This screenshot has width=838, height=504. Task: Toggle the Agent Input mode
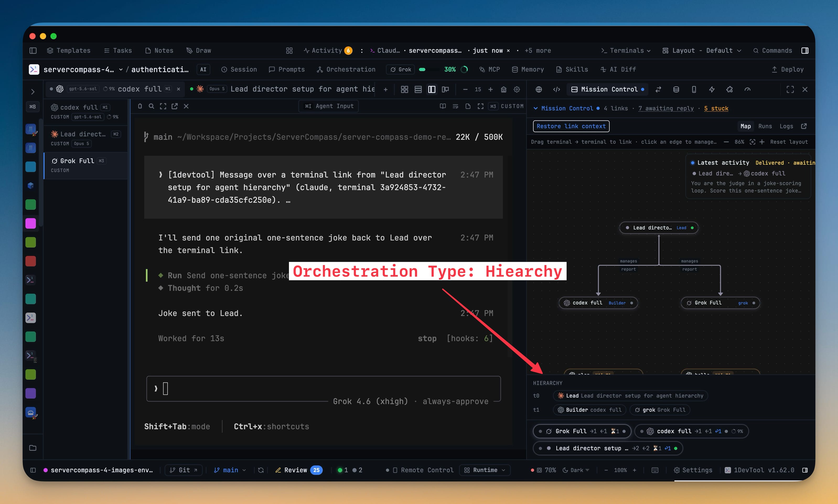(x=329, y=106)
